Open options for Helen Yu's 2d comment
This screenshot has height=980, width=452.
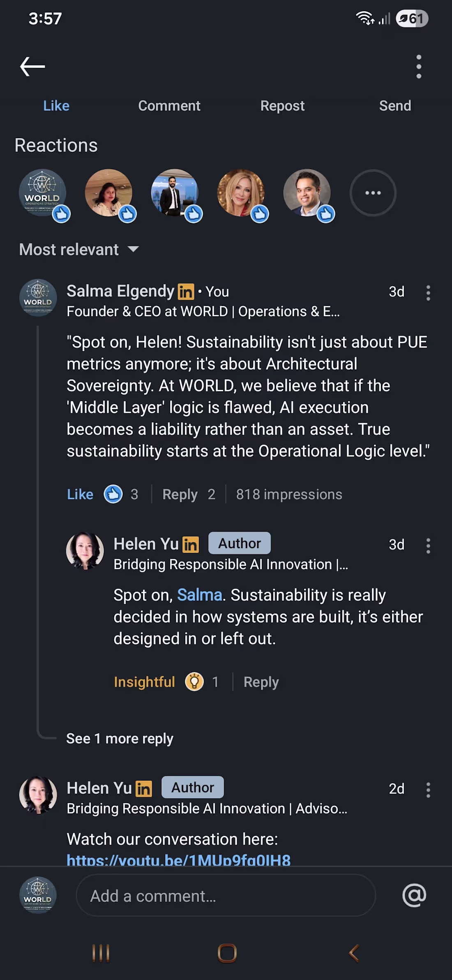pyautogui.click(x=428, y=790)
